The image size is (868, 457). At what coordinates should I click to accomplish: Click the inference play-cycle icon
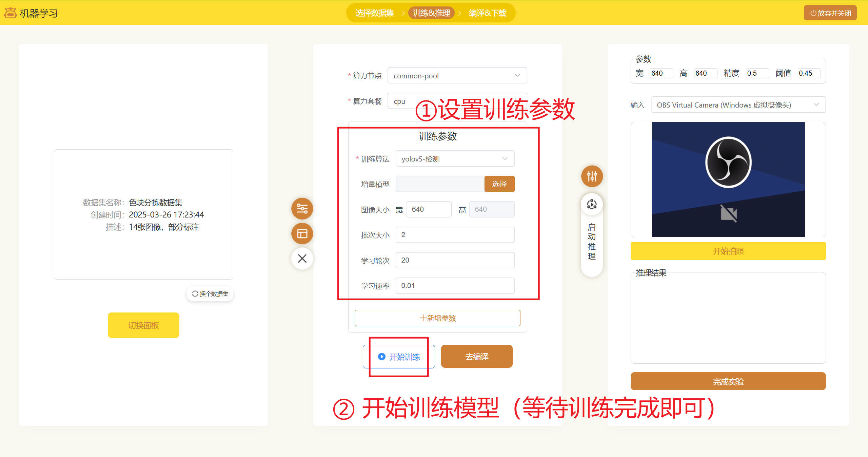[592, 204]
